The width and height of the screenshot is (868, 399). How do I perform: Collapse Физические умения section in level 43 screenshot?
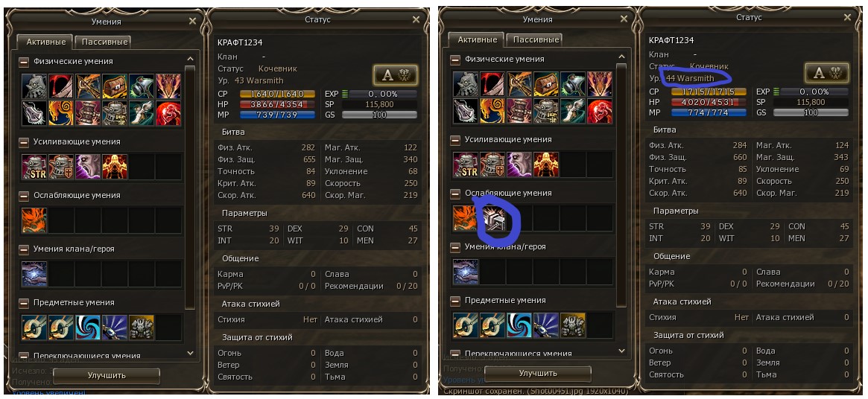24,62
